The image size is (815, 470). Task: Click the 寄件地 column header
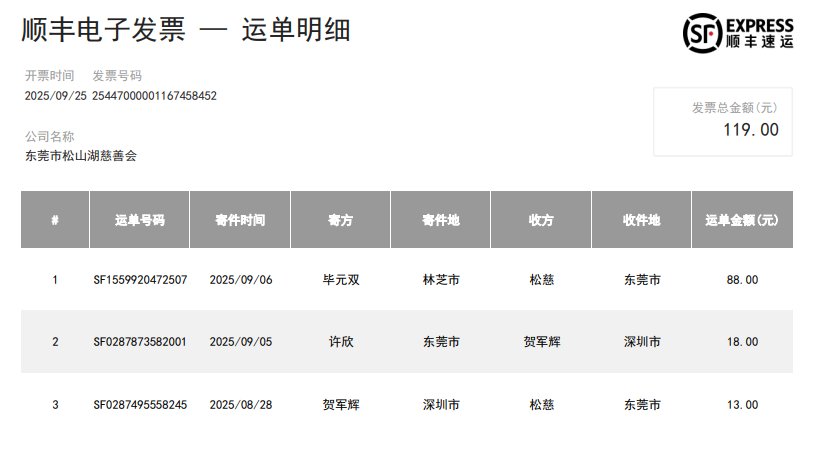441,220
